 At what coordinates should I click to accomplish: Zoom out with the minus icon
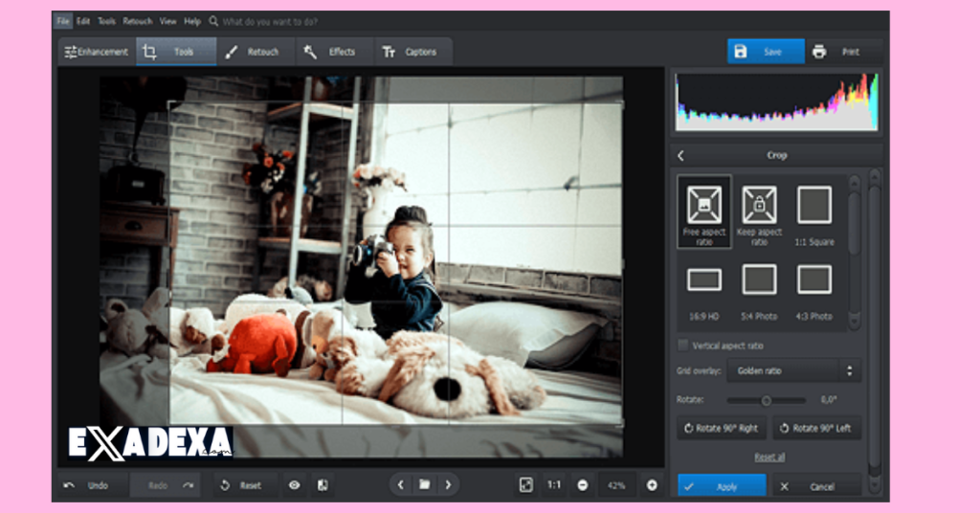tap(583, 485)
